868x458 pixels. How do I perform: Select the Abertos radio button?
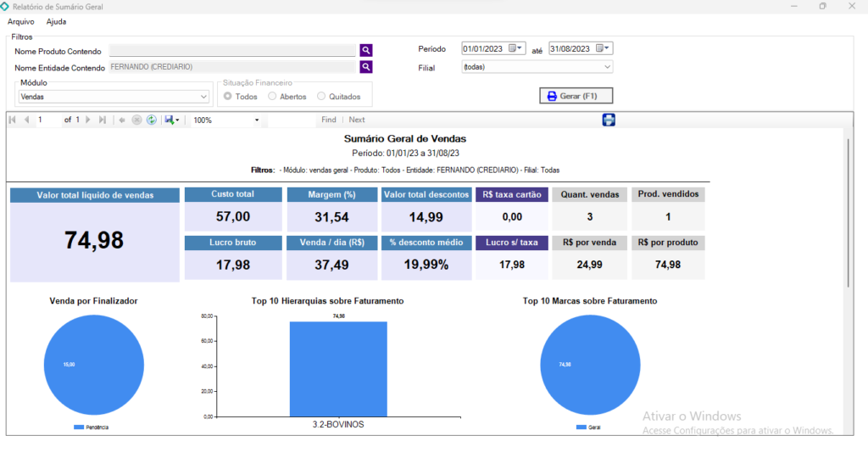272,97
